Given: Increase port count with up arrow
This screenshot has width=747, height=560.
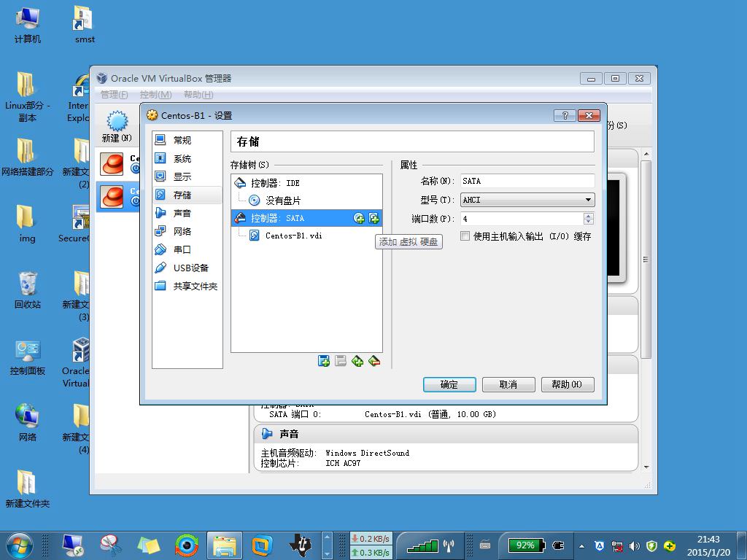Looking at the screenshot, I should click(589, 216).
